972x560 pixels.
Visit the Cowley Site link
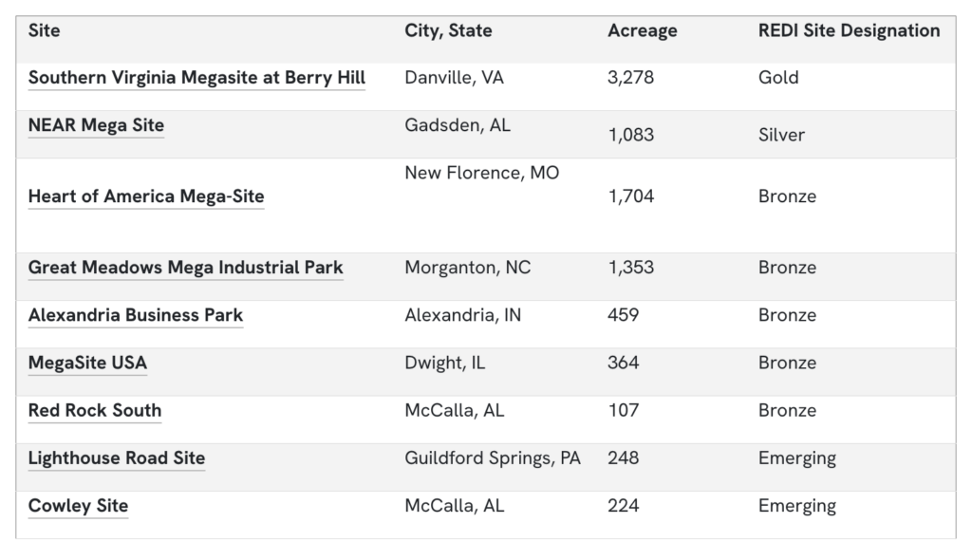tap(78, 505)
